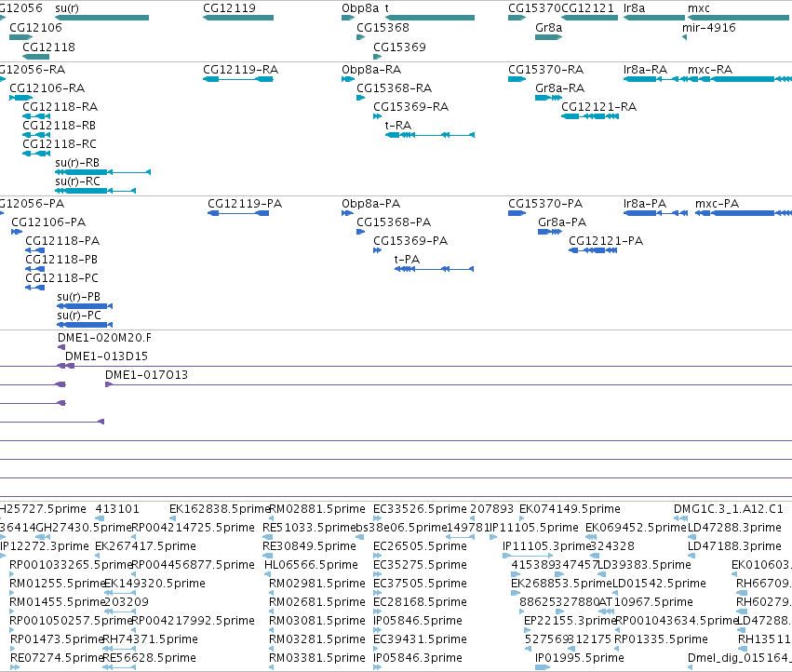Select the Gr8a-RA transcript label
The height and width of the screenshot is (672, 792).
tap(559, 87)
